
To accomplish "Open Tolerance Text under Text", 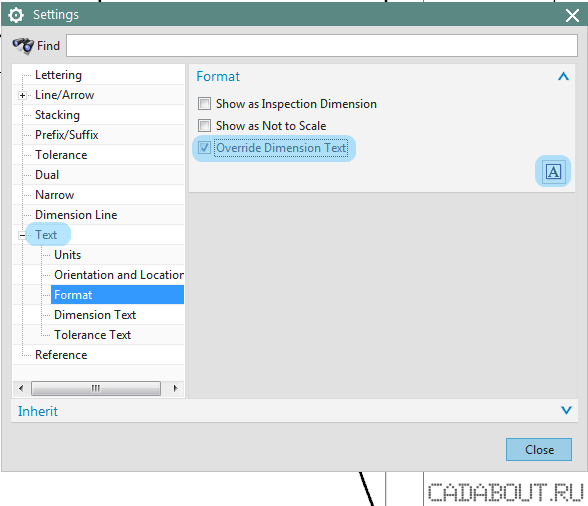I will coord(92,335).
